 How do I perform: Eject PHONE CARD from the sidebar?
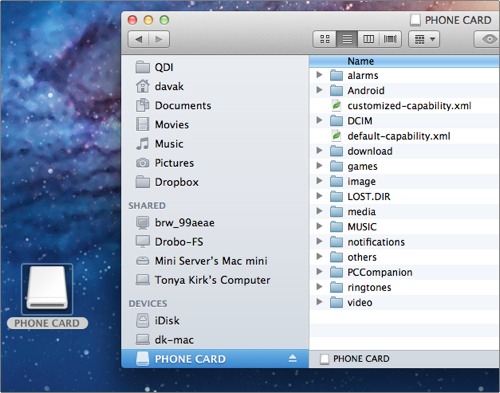[292, 358]
